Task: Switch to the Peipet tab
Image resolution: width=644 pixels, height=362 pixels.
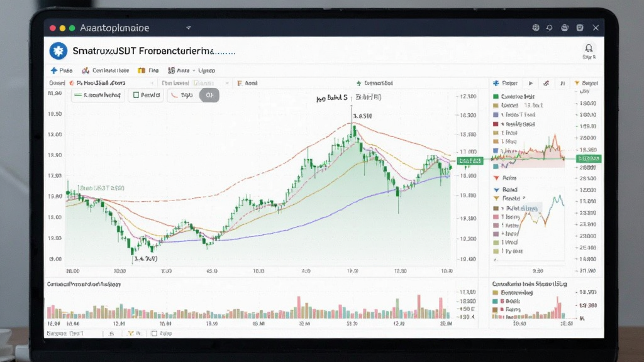Action: coord(506,83)
